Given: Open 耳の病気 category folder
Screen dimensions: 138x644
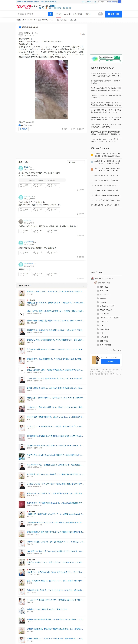Looking at the screenshot, I should tap(102, 302).
